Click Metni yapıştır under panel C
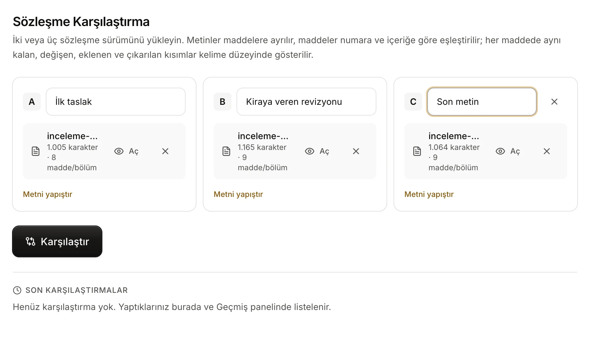The image size is (590, 364). (x=429, y=194)
